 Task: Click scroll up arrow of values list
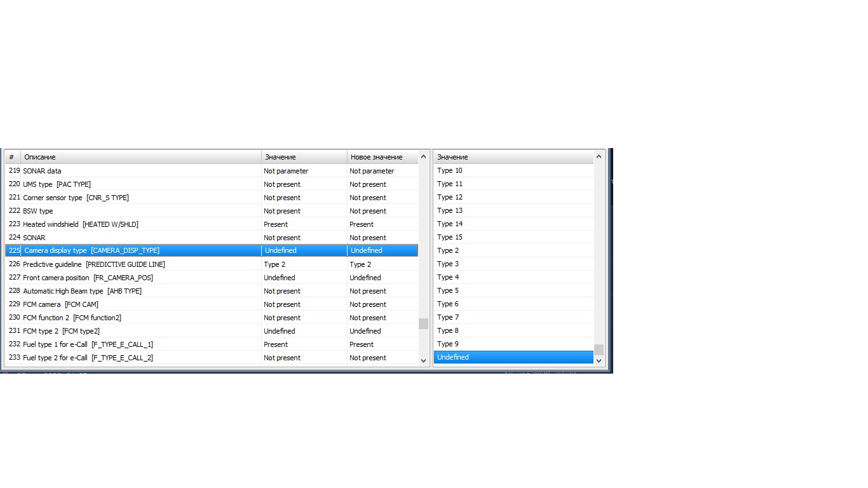pyautogui.click(x=599, y=157)
